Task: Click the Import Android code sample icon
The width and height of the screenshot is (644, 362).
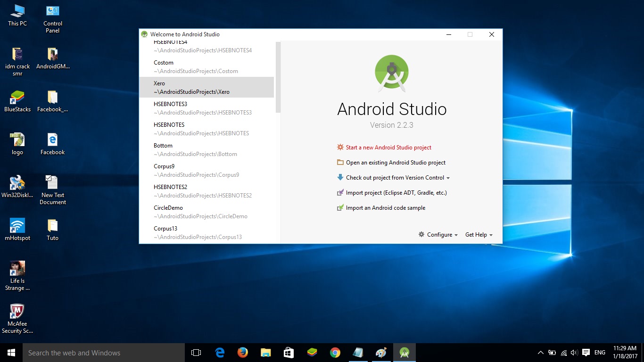Action: click(340, 208)
